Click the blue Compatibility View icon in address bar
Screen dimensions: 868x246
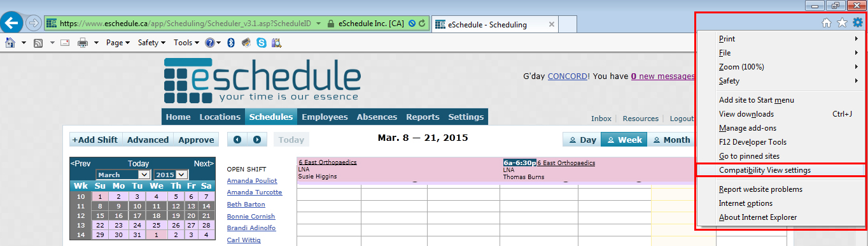[412, 24]
